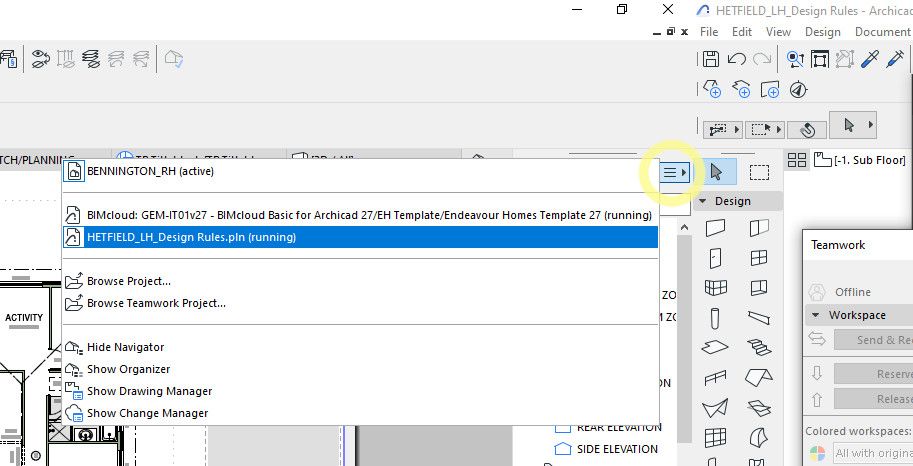Image resolution: width=913 pixels, height=466 pixels.
Task: Click the Find and Select icon
Action: pyautogui.click(x=795, y=59)
